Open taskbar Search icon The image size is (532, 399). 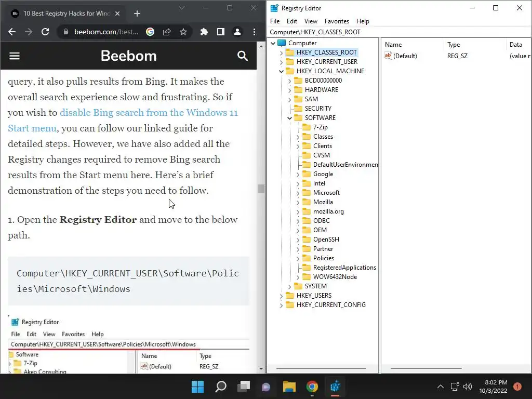[220, 387]
